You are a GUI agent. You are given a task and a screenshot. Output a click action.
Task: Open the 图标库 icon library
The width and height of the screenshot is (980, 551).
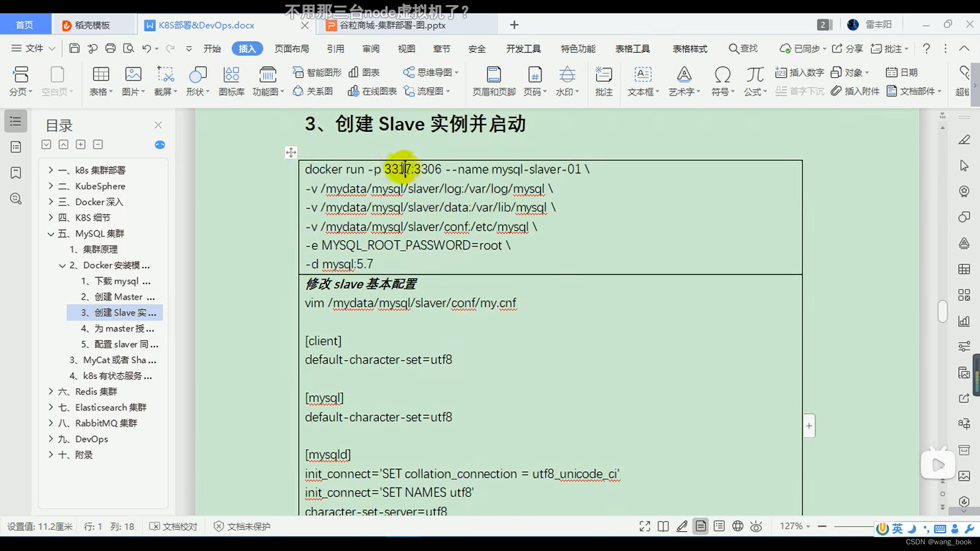coord(231,81)
